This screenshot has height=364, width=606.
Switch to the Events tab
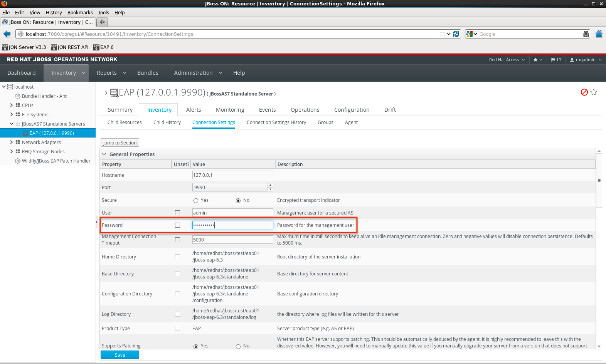268,110
